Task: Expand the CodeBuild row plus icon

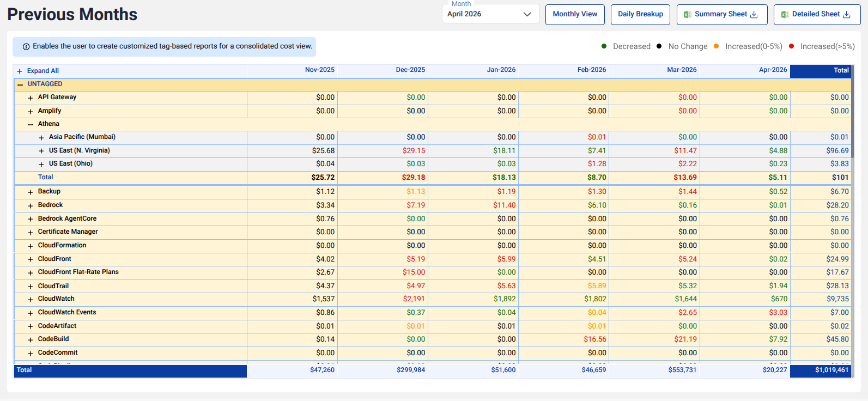Action: (x=31, y=340)
